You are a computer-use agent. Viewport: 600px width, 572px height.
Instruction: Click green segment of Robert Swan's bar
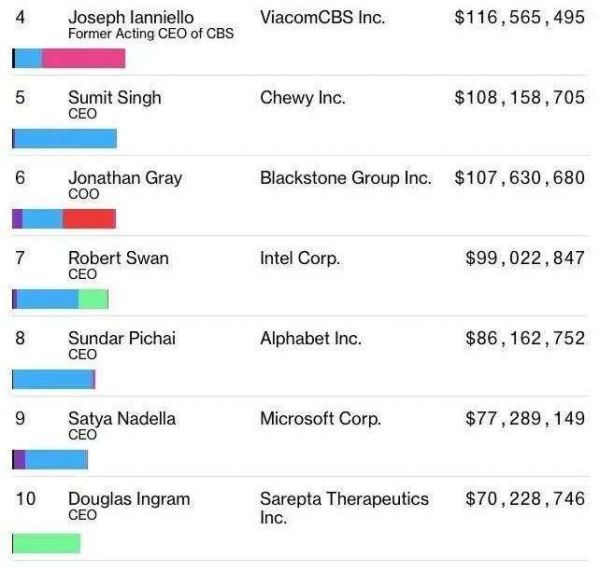coord(93,299)
